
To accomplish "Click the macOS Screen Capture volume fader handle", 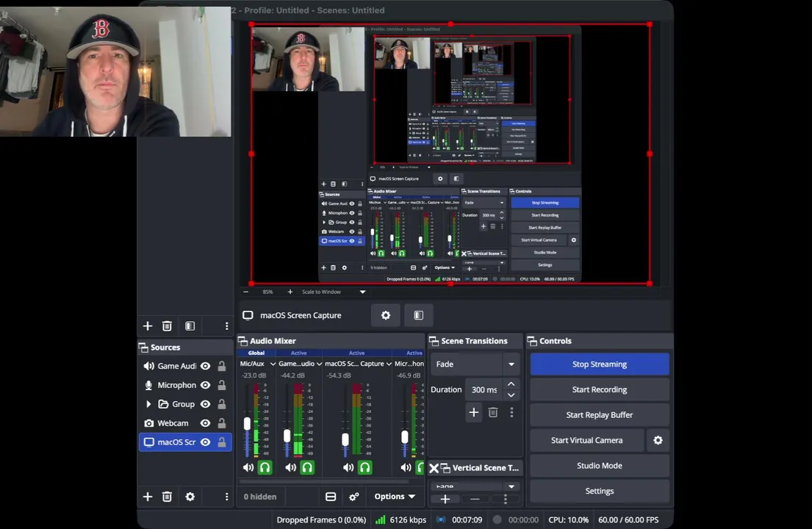I will click(345, 439).
